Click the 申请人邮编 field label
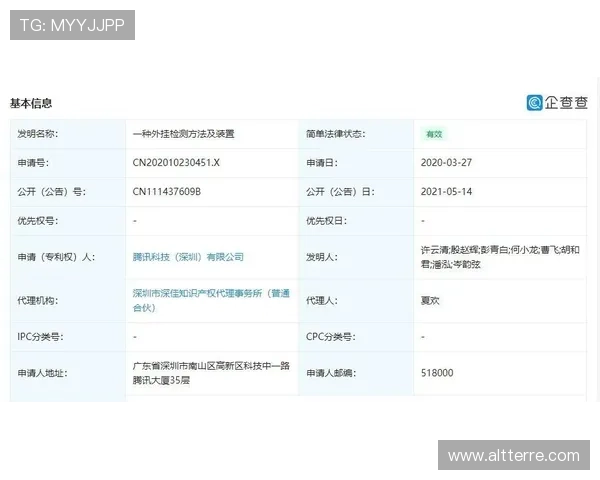 pyautogui.click(x=331, y=373)
